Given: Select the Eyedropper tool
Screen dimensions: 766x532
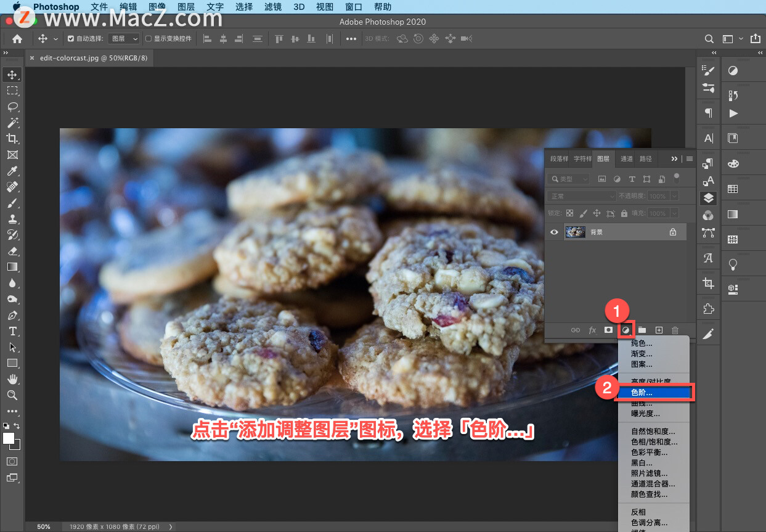Looking at the screenshot, I should (12, 171).
